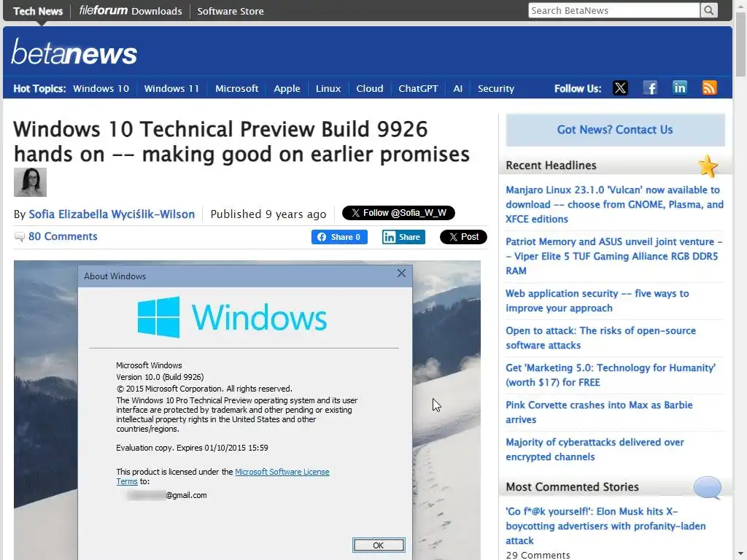Viewport: 747px width, 560px height.
Task: Open the Pink Corvette Barbie headline
Action: click(600, 412)
